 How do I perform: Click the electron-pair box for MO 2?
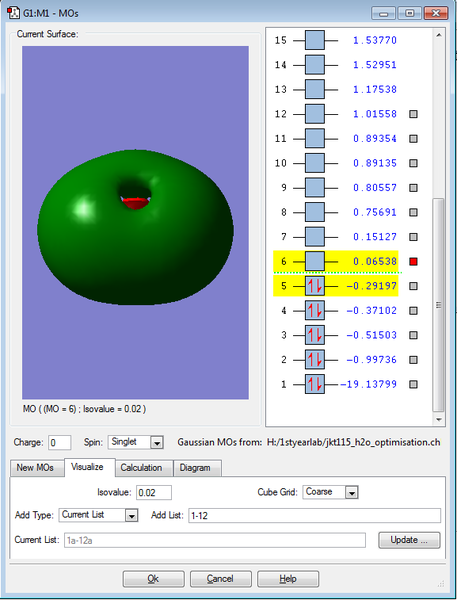(315, 360)
